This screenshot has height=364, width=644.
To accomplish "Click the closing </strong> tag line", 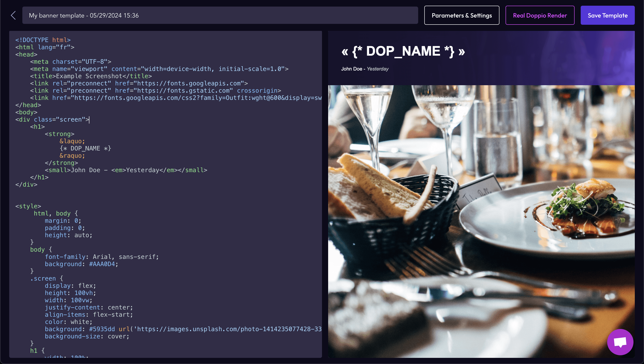I will (x=62, y=163).
